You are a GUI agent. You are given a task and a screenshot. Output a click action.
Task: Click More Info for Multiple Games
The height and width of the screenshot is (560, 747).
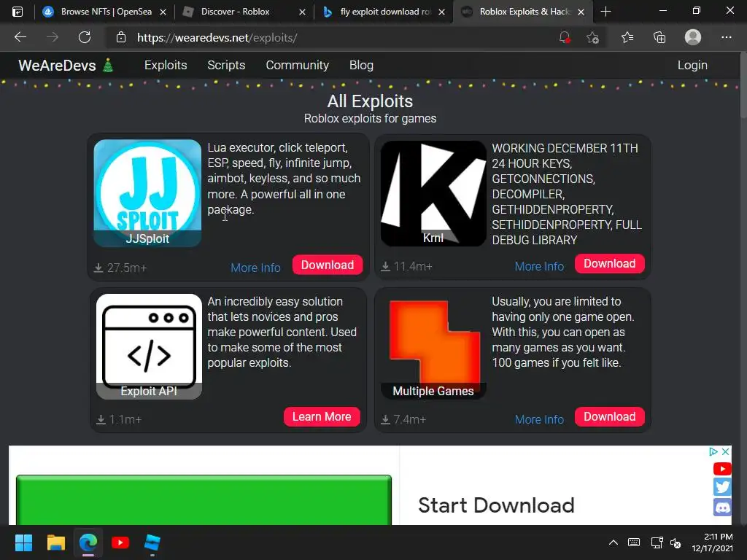539,419
